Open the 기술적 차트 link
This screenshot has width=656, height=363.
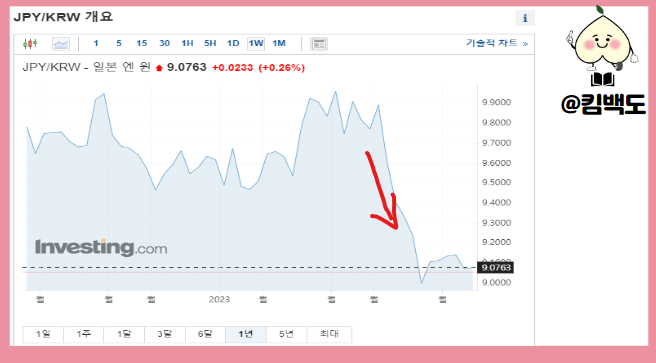pos(497,43)
